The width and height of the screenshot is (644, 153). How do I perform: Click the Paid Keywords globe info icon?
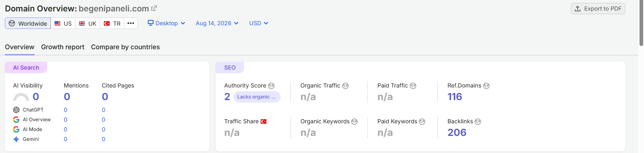coord(422,122)
